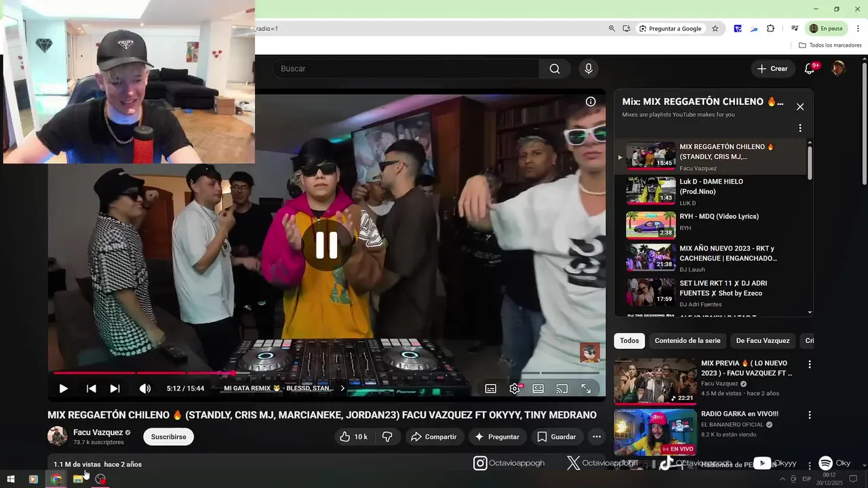Image resolution: width=868 pixels, height=488 pixels.
Task: Bookmark this page with star icon
Action: point(715,28)
